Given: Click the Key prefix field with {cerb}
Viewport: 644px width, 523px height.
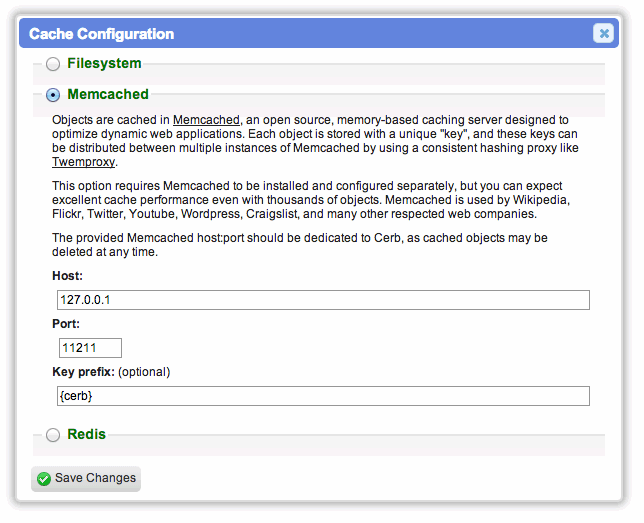Looking at the screenshot, I should [323, 396].
